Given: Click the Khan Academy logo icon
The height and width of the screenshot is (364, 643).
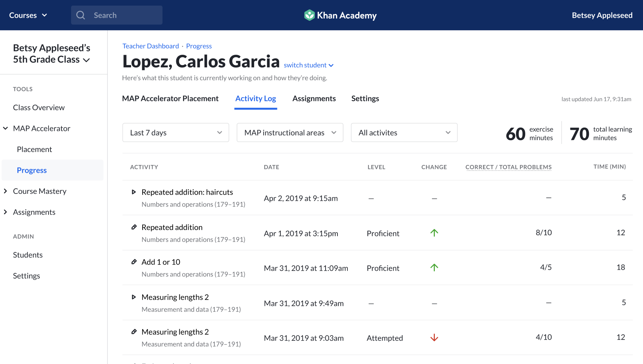Looking at the screenshot, I should (x=309, y=15).
